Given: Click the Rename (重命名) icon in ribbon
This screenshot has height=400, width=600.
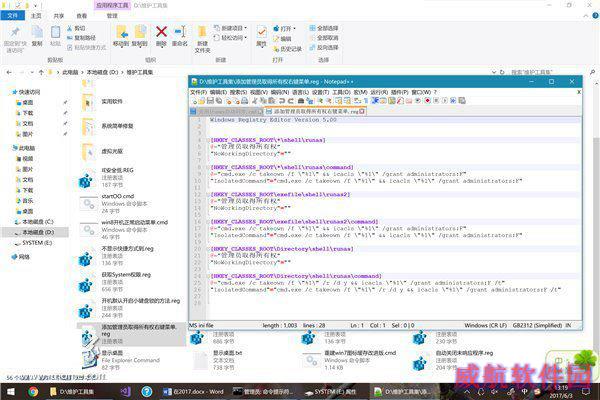Looking at the screenshot, I should coord(180,32).
